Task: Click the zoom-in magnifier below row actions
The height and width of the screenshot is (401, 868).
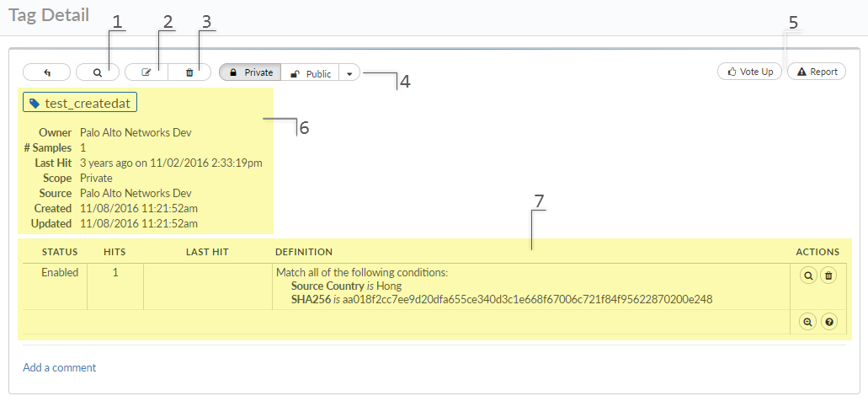Action: click(x=808, y=322)
